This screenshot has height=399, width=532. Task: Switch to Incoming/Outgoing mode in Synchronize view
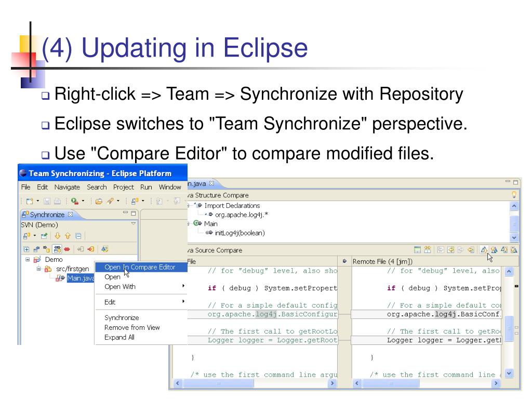(x=57, y=249)
